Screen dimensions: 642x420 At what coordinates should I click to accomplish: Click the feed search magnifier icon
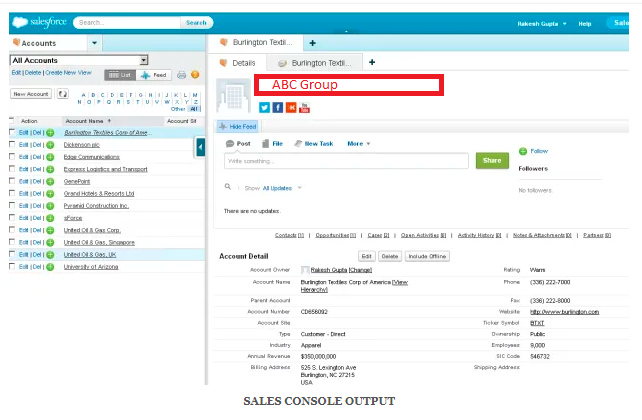point(228,187)
